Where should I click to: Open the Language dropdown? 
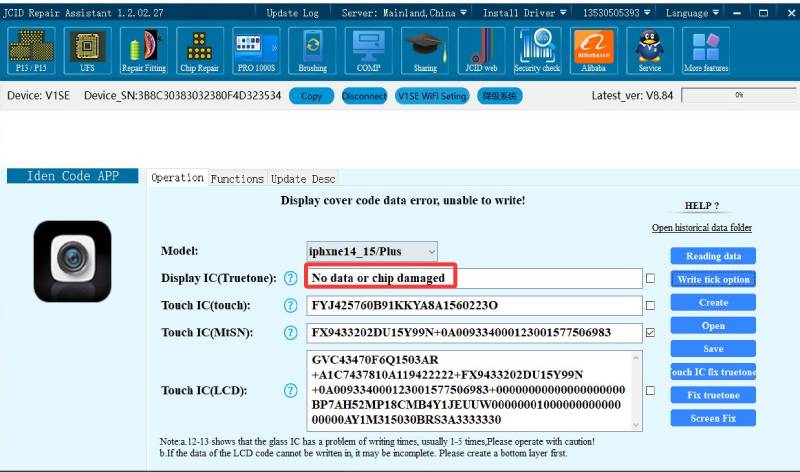(692, 13)
